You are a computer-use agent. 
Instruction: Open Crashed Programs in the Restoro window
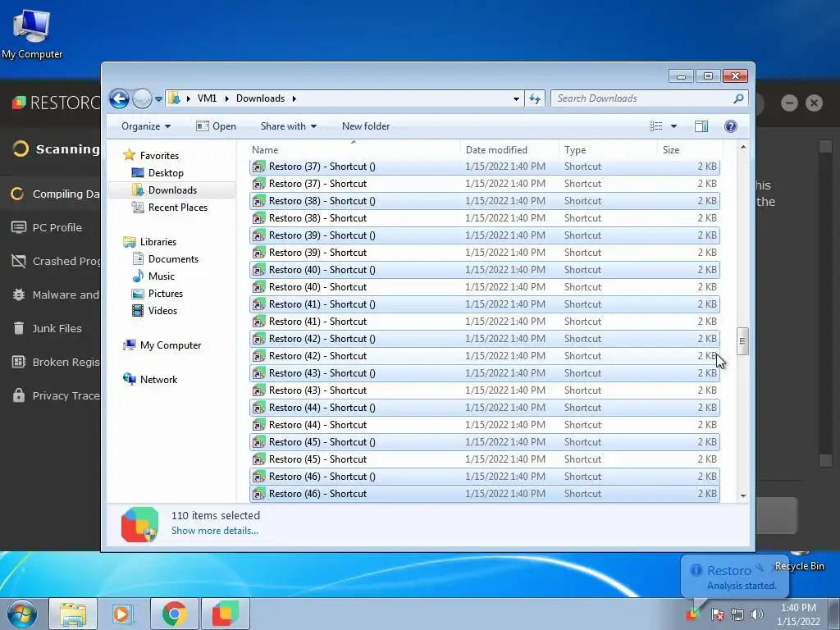pos(50,262)
